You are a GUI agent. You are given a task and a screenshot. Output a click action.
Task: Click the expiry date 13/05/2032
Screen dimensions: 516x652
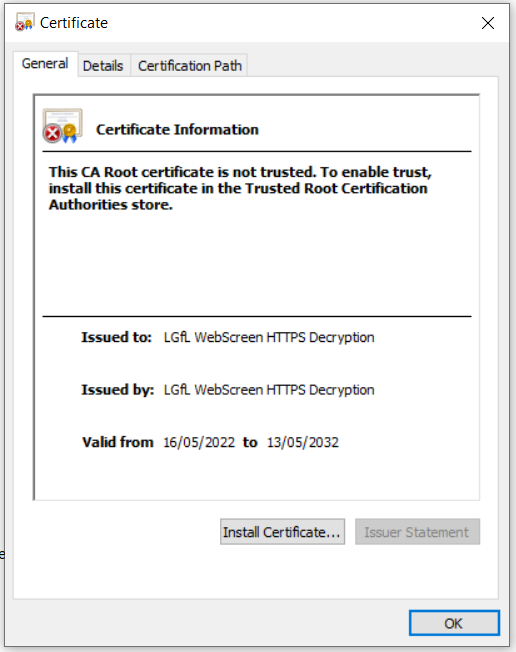[303, 442]
